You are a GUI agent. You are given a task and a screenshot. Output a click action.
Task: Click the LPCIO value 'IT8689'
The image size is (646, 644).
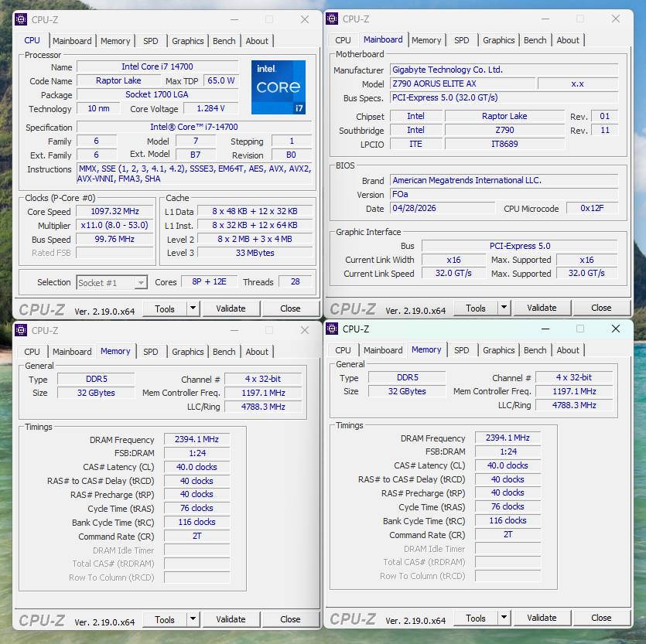[x=504, y=144]
